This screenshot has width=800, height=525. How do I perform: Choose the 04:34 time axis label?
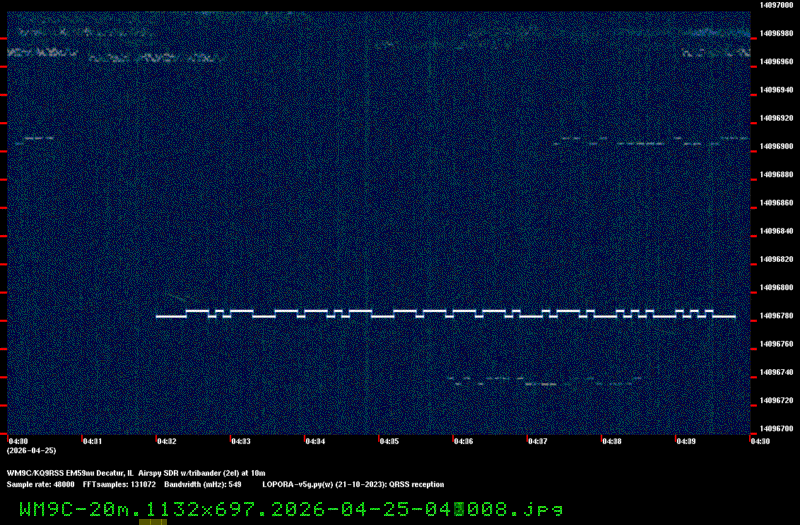click(315, 441)
